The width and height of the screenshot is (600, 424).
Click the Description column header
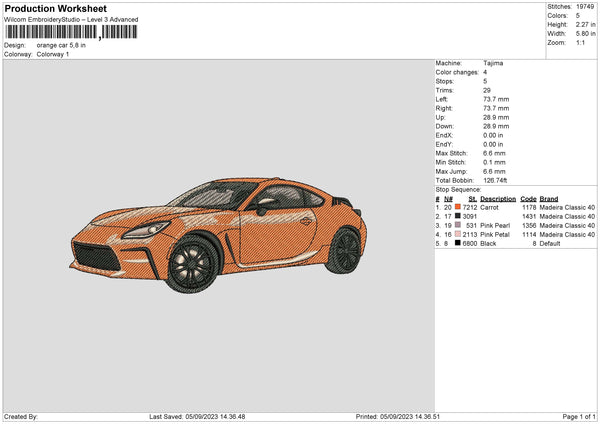click(498, 198)
